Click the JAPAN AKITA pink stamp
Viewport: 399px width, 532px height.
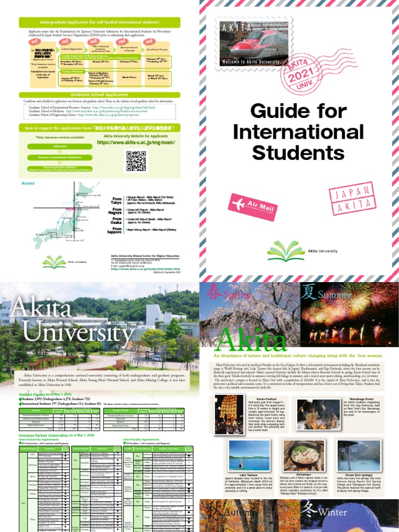click(353, 198)
